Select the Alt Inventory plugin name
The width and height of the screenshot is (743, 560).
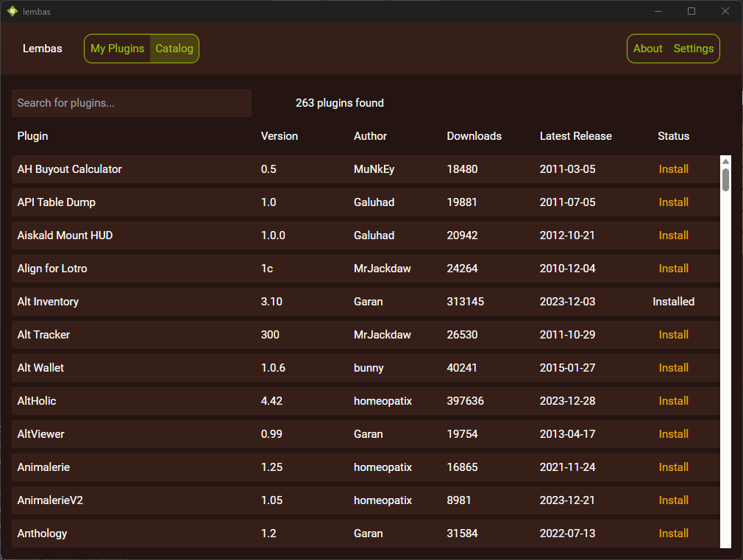48,302
